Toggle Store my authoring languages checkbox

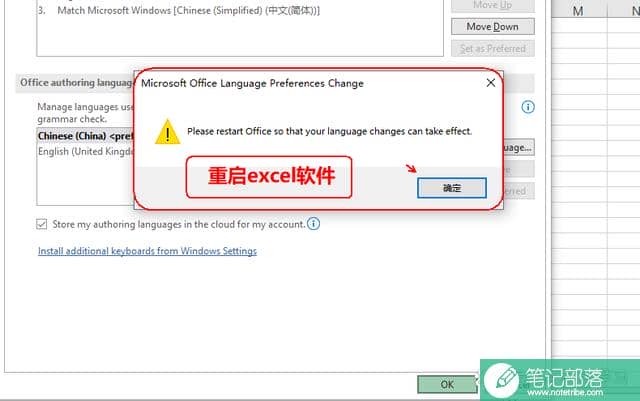[x=41, y=224]
